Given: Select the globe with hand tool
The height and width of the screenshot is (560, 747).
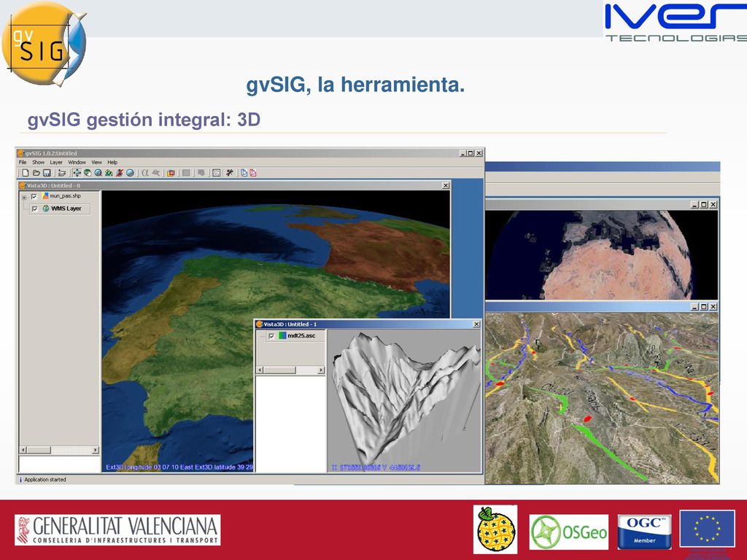Looking at the screenshot, I should click(x=88, y=173).
